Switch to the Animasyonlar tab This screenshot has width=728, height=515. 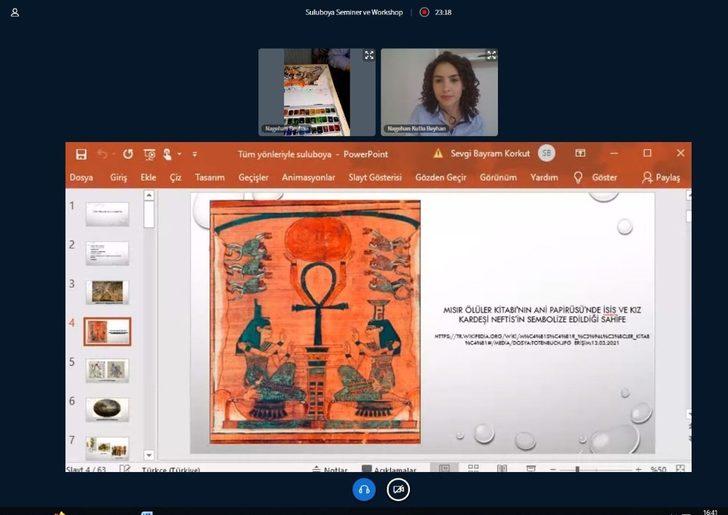(x=308, y=177)
